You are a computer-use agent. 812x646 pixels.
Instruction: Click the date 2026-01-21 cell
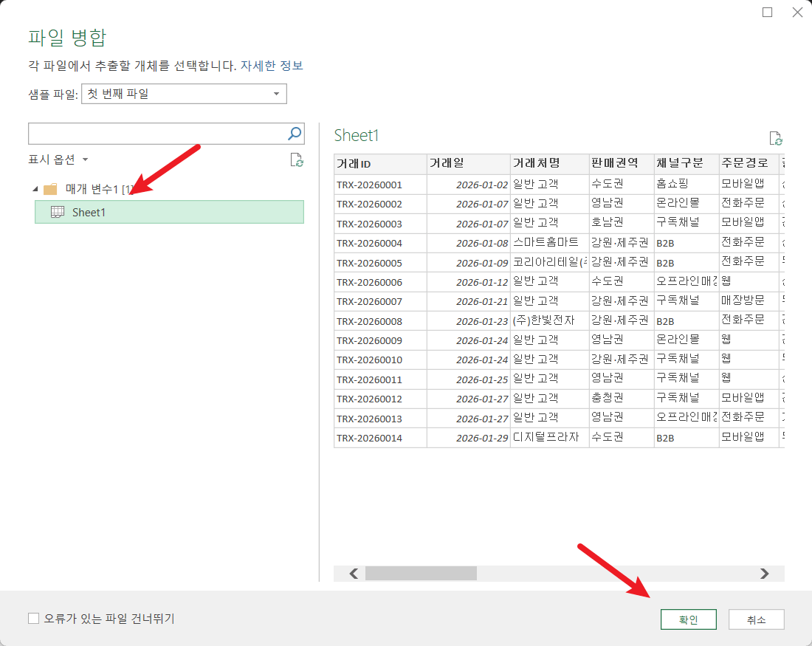469,301
